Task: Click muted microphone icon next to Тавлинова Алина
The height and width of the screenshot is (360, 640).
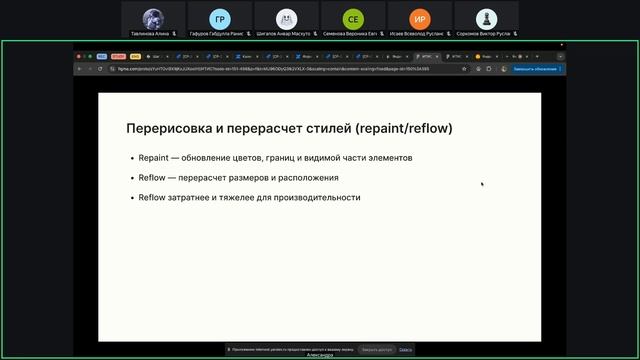Action: click(174, 34)
